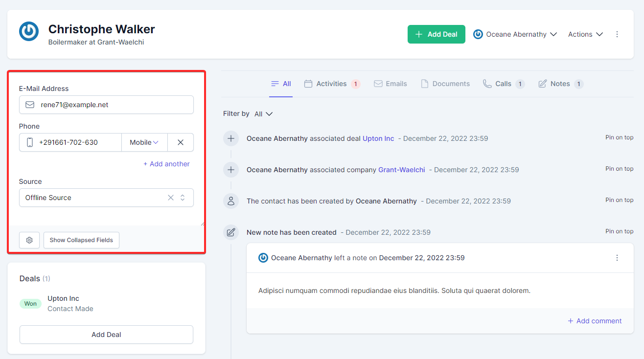Open the three-dot menu in page header
Image resolution: width=644 pixels, height=359 pixels.
pyautogui.click(x=617, y=34)
